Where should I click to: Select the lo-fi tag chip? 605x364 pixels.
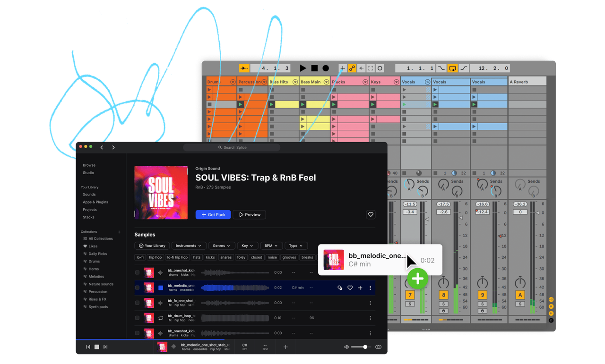(x=140, y=257)
